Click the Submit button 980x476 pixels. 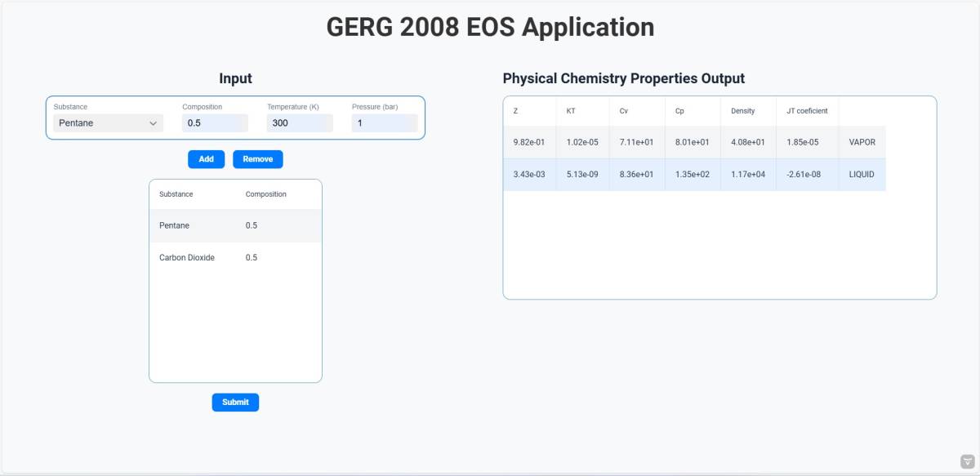point(235,403)
